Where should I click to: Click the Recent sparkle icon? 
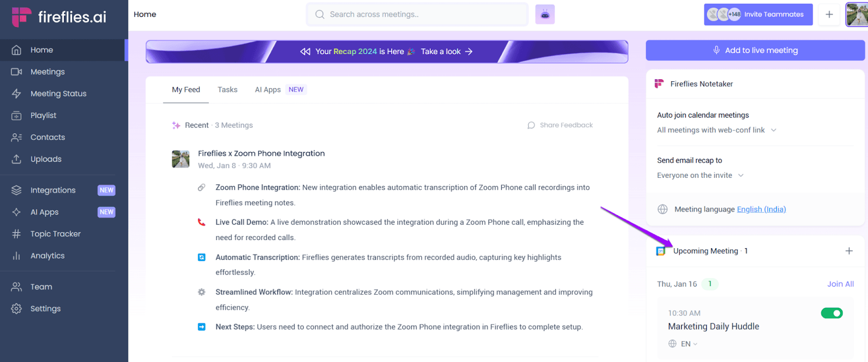pos(176,125)
